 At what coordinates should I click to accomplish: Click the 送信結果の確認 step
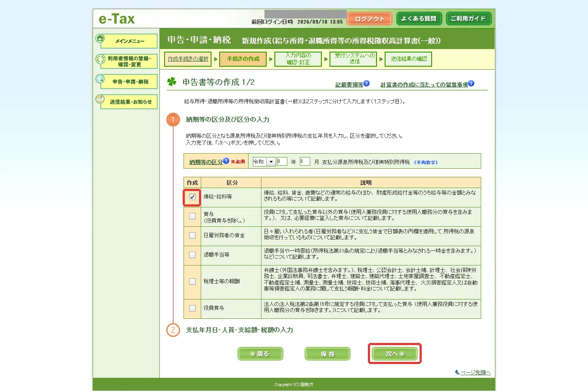tap(408, 59)
